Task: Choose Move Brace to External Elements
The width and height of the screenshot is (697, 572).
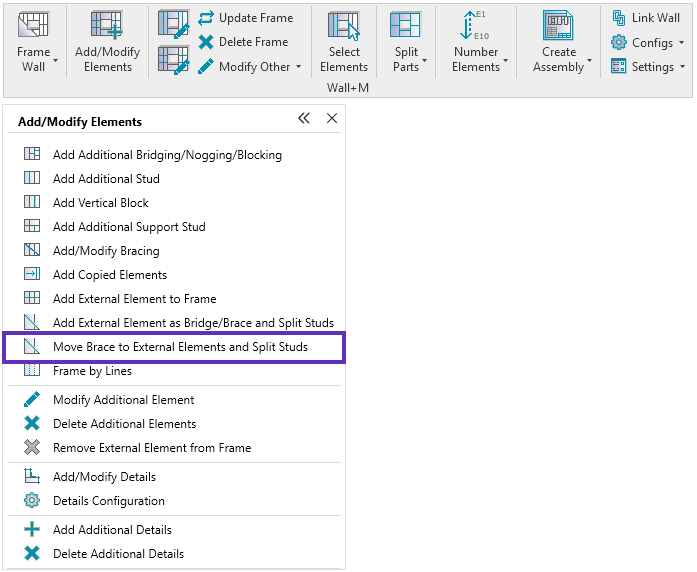Action: pos(180,347)
